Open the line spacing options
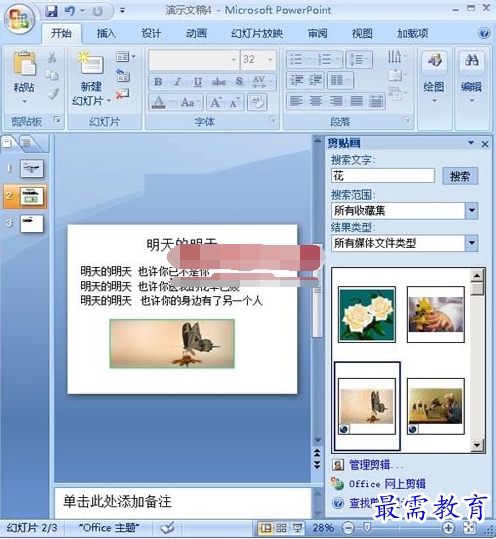Viewport: 496px width, 539px height. click(x=359, y=59)
